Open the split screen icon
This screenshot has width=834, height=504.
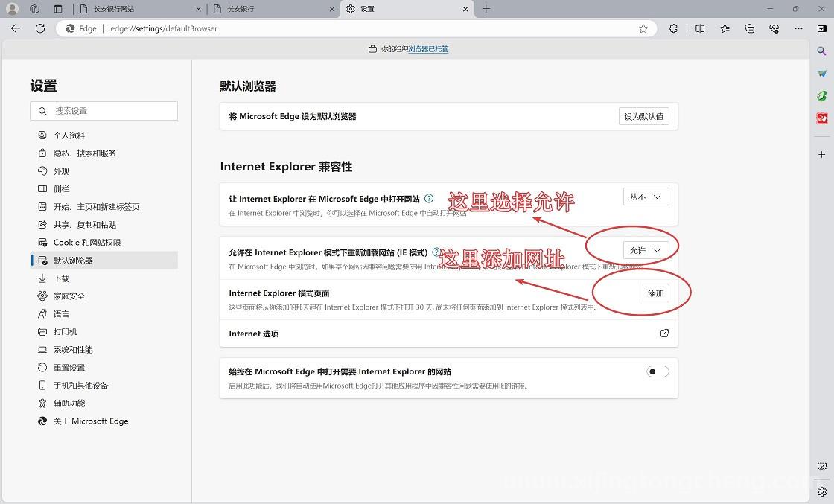[x=700, y=29]
